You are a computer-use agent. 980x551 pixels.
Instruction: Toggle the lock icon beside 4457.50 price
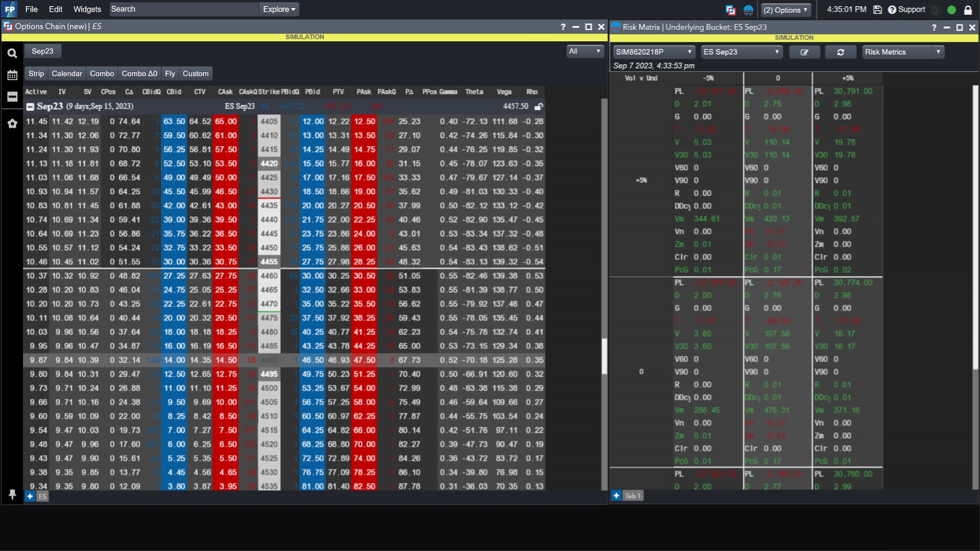pyautogui.click(x=540, y=106)
